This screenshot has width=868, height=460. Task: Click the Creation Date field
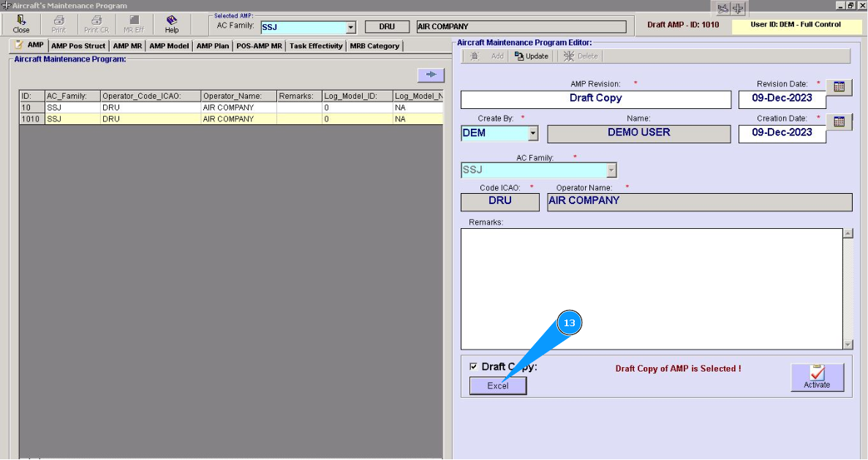(782, 133)
